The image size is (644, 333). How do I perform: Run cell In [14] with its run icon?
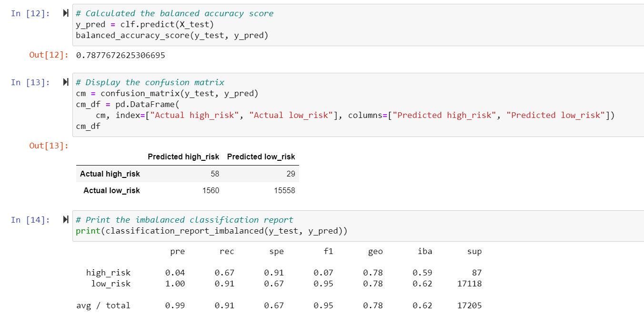point(66,220)
